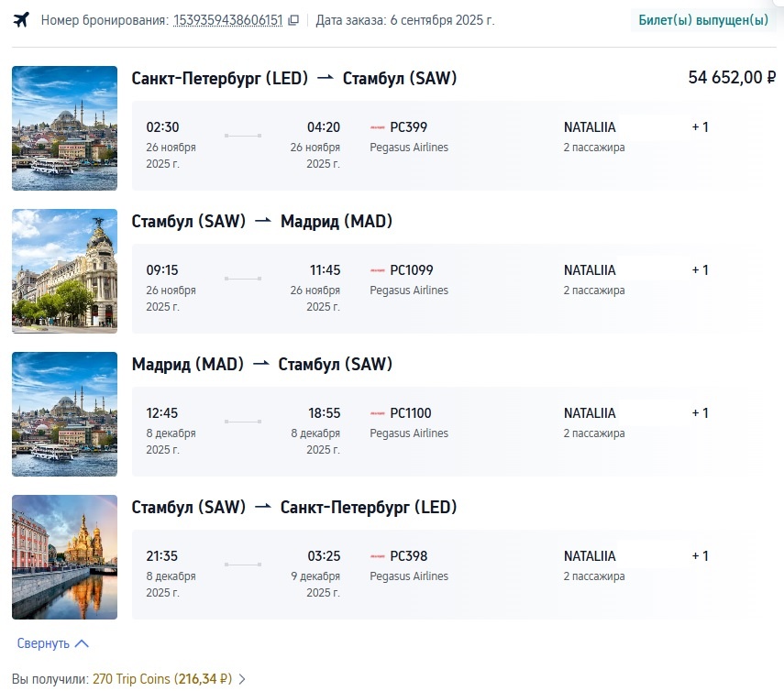
Task: Show extra passenger +1 on PC399 row
Action: click(700, 127)
